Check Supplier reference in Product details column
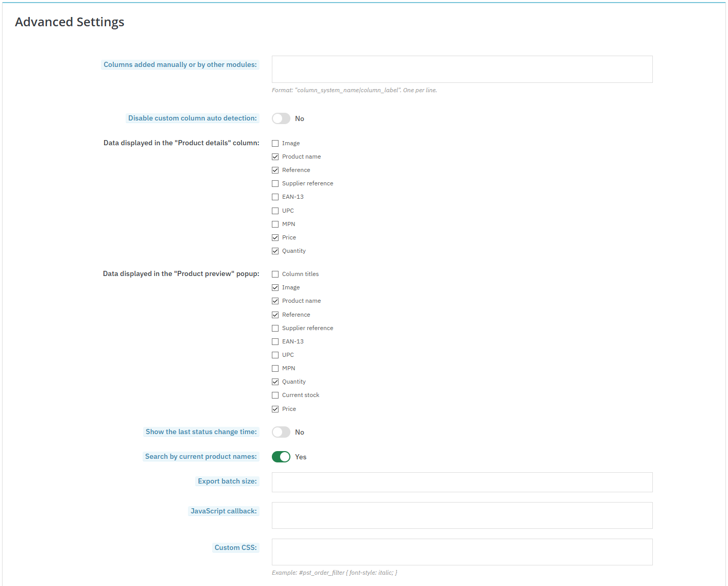 coord(275,184)
